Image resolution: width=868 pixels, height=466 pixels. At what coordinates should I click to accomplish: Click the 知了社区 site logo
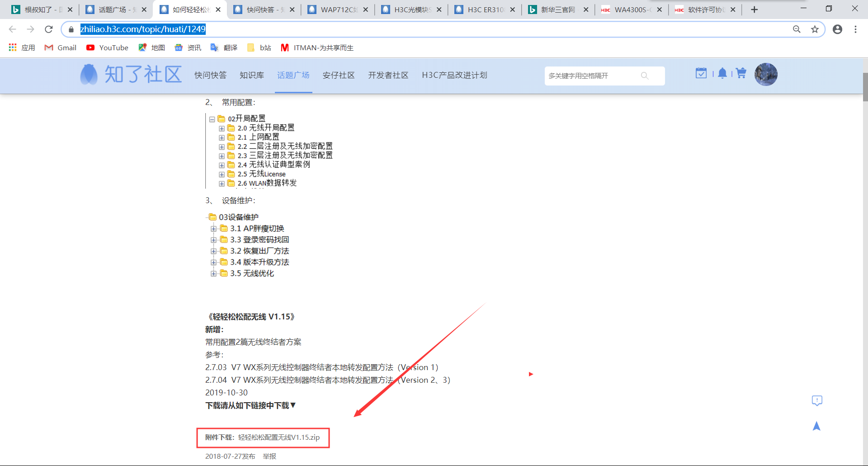click(131, 74)
